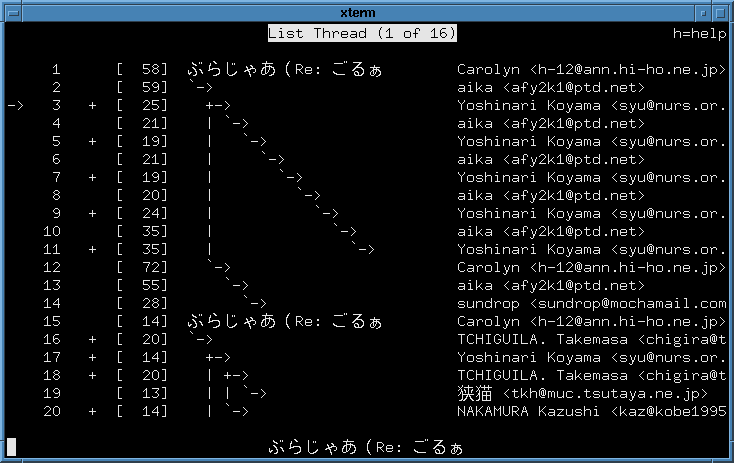Screen dimensions: 734x463
Task: Toggle the plus mark on message 9
Action: click(x=92, y=214)
